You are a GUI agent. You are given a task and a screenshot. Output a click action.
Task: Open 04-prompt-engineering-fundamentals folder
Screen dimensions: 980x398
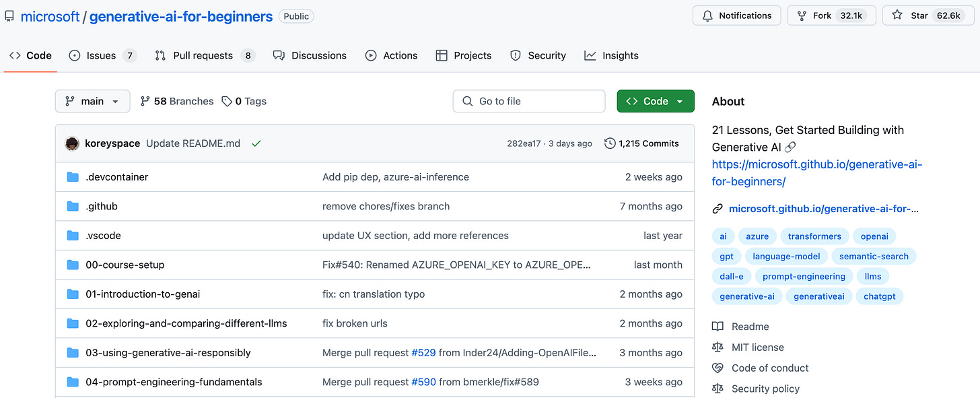pos(174,382)
